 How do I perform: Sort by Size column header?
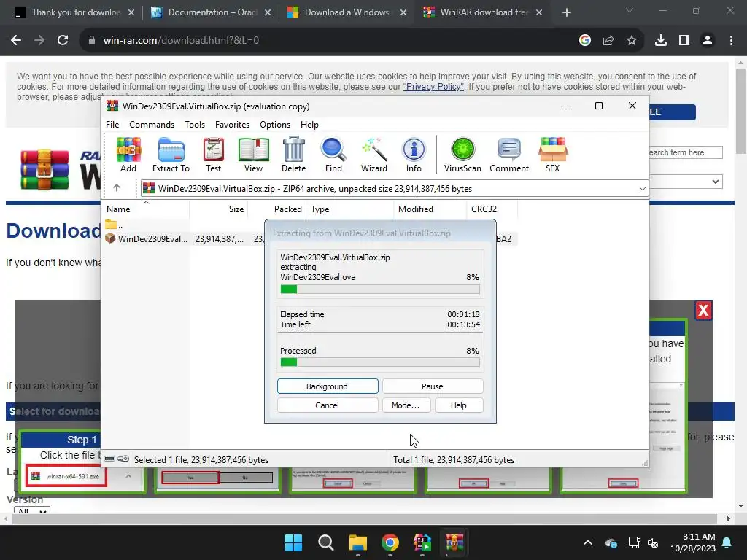pyautogui.click(x=218, y=209)
